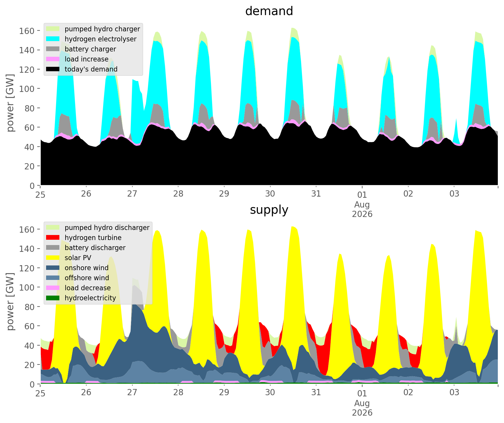Select the "02" date tick on the demand chart

point(408,194)
